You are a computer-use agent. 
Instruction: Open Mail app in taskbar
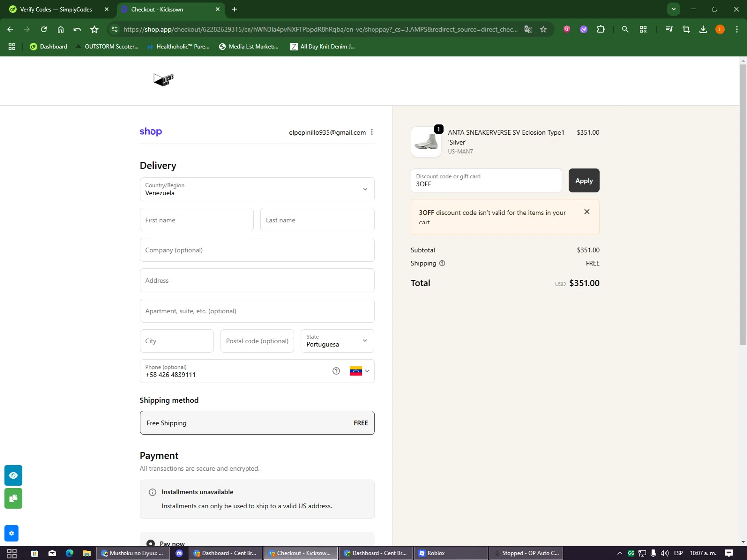coord(52,553)
